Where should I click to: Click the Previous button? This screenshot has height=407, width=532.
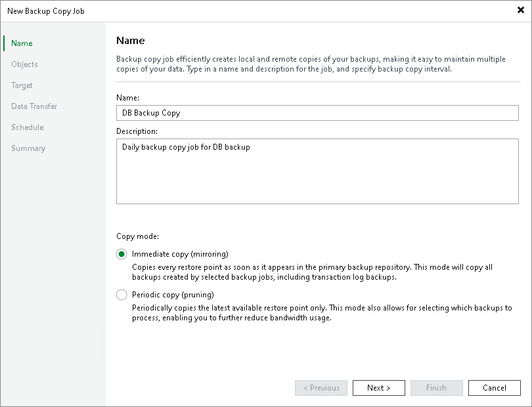tap(321, 387)
